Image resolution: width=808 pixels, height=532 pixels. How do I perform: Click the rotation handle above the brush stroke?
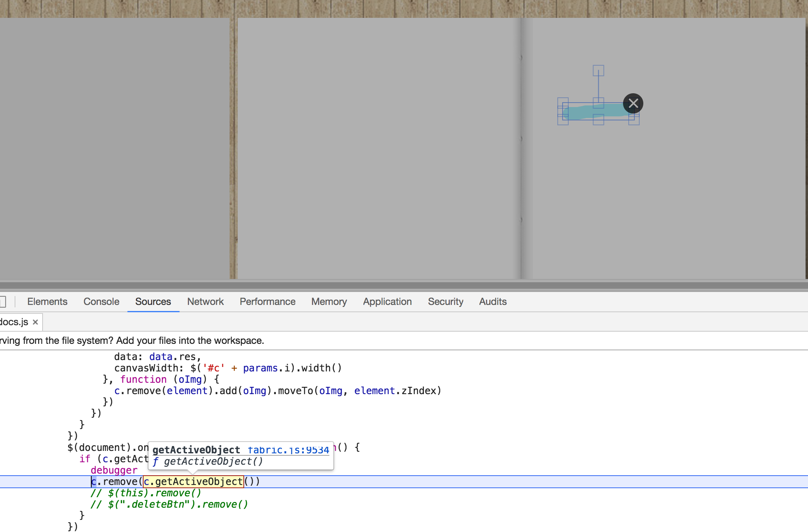(598, 71)
